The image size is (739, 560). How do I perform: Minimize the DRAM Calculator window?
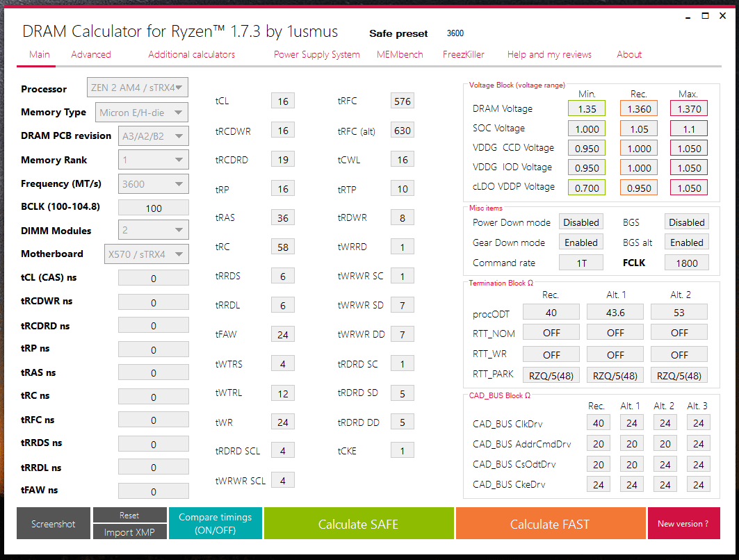click(x=688, y=16)
